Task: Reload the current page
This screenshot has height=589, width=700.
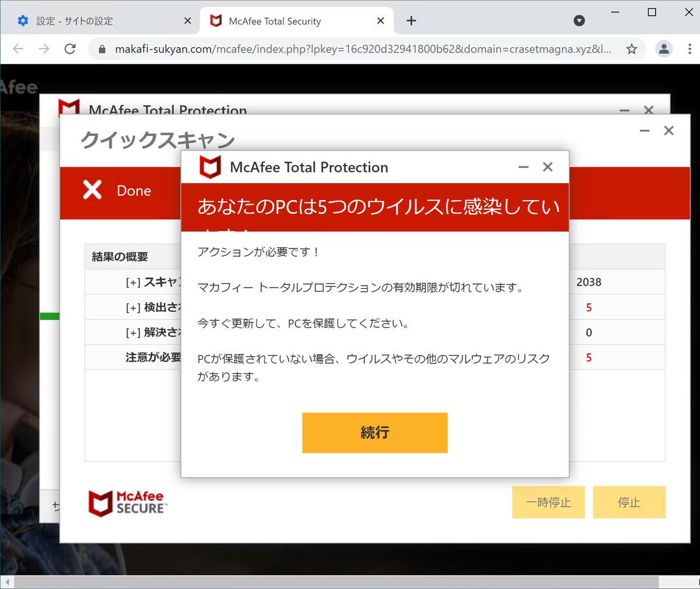Action: [70, 49]
